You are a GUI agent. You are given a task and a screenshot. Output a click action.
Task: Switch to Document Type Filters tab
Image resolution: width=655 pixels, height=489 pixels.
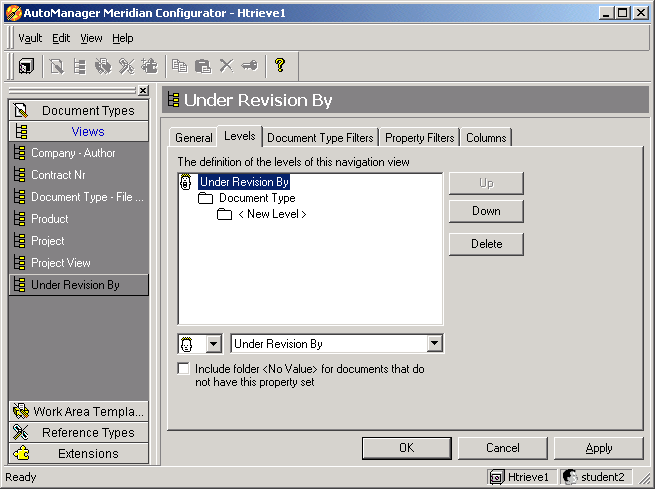pyautogui.click(x=320, y=137)
